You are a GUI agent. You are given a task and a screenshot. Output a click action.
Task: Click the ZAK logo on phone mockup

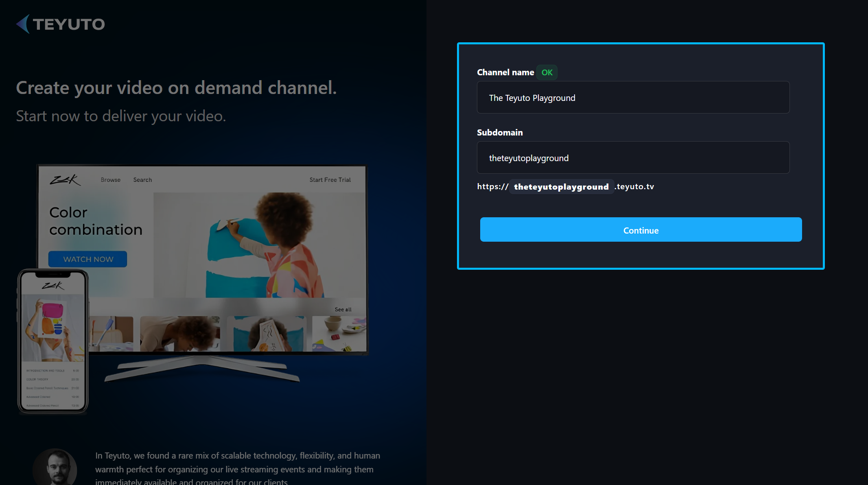(53, 286)
